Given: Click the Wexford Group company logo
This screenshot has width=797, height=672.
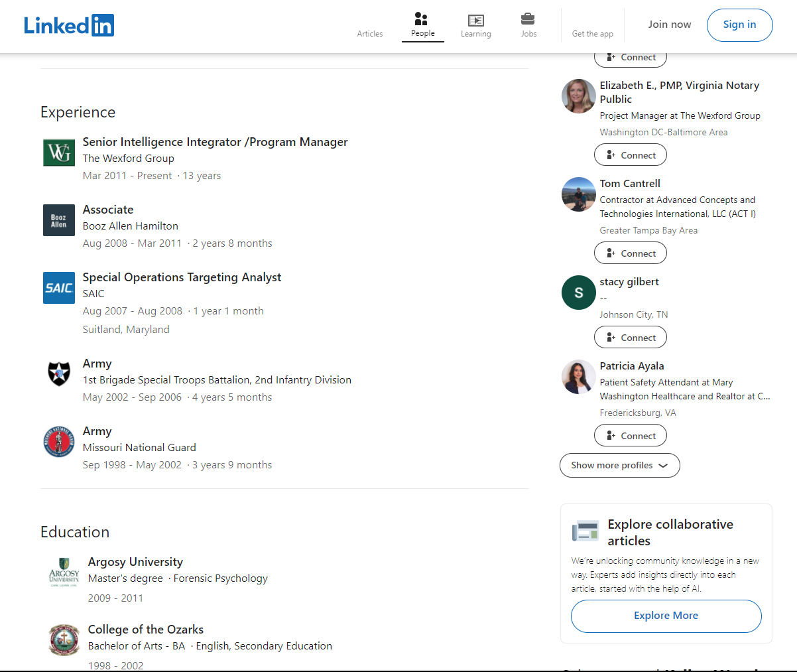Looking at the screenshot, I should click(59, 153).
